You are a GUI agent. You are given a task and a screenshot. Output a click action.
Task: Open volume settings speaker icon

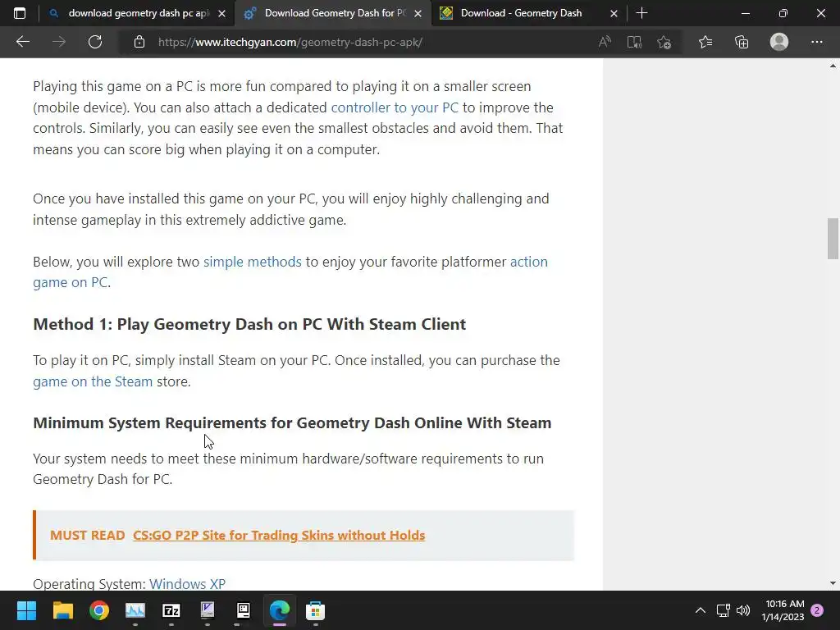coord(743,610)
